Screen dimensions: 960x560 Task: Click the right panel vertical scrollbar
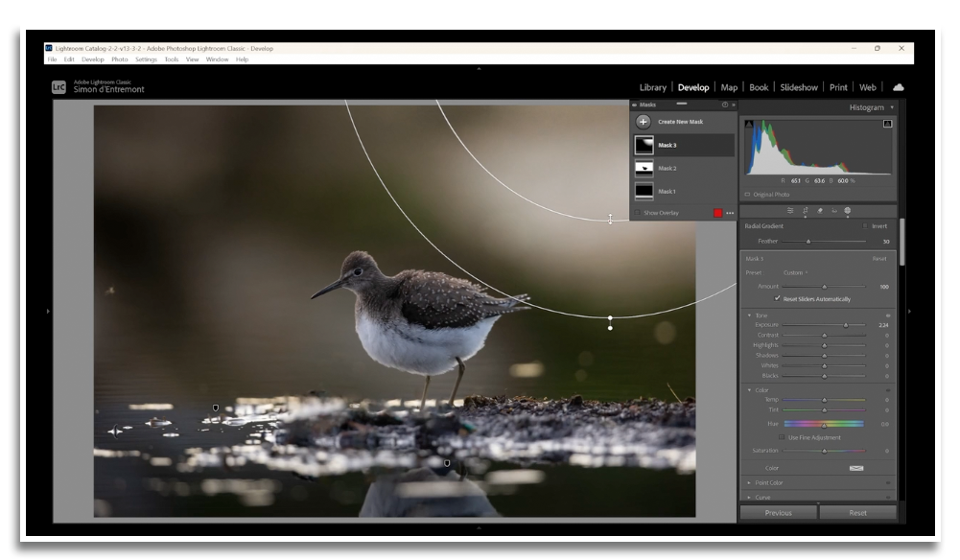901,242
